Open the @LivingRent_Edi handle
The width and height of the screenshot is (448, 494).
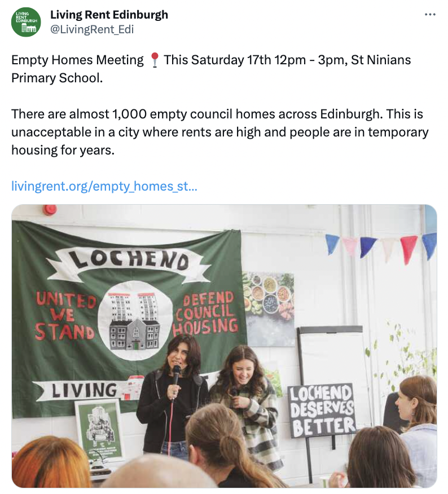92,29
